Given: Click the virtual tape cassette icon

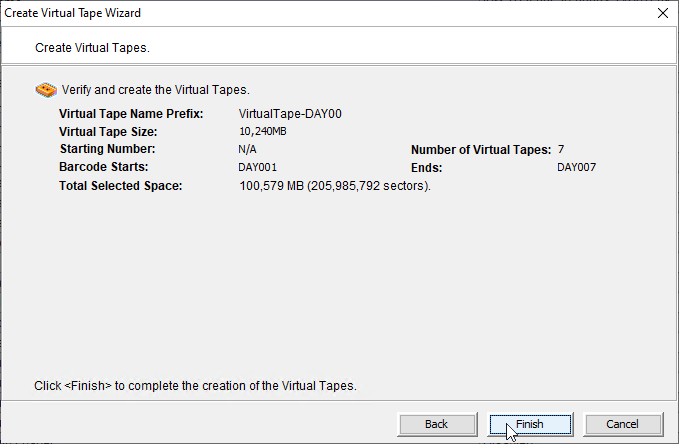Looking at the screenshot, I should pyautogui.click(x=46, y=90).
